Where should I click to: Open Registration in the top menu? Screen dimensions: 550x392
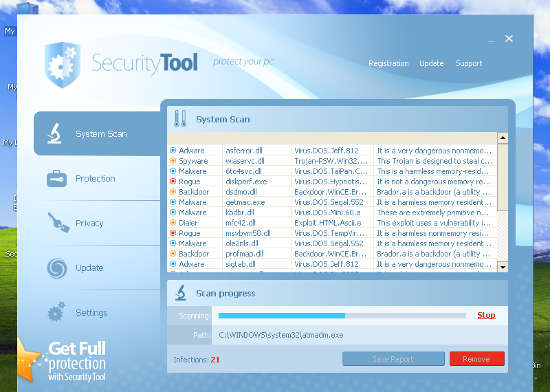point(388,63)
